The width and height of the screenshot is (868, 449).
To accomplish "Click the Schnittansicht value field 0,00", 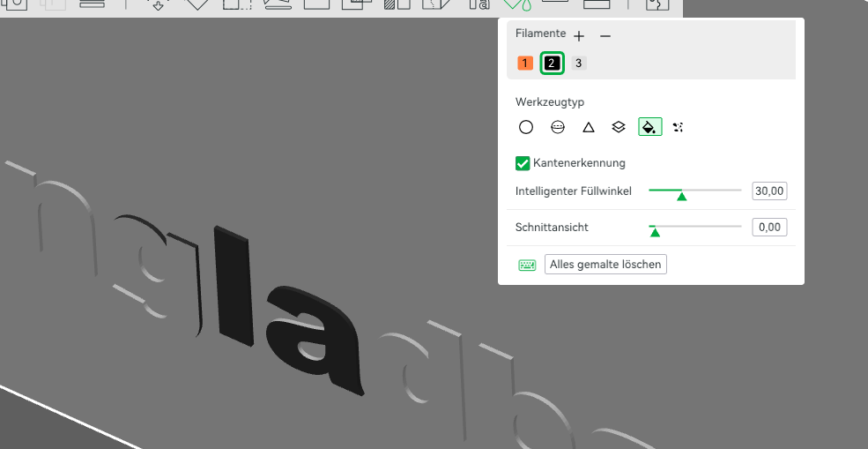I will click(769, 227).
